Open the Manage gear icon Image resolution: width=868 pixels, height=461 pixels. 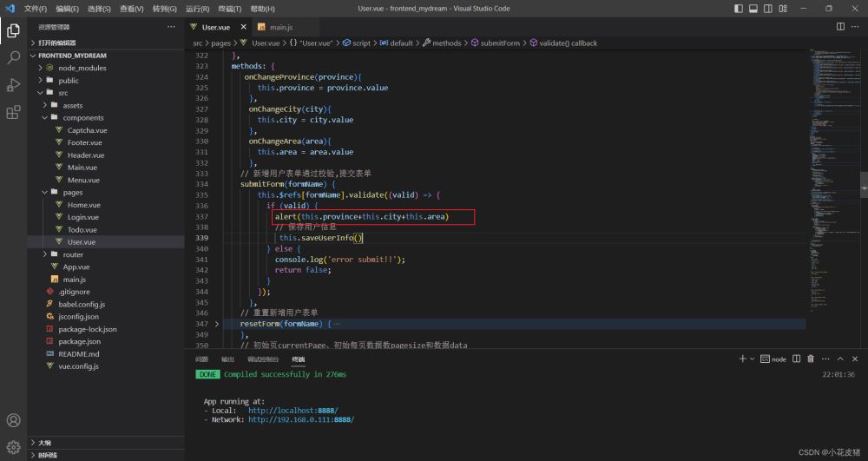pyautogui.click(x=13, y=448)
